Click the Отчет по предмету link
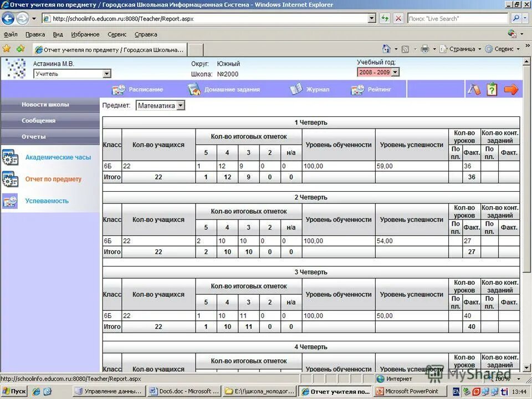Screen dimensions: 532x399 pyautogui.click(x=53, y=179)
